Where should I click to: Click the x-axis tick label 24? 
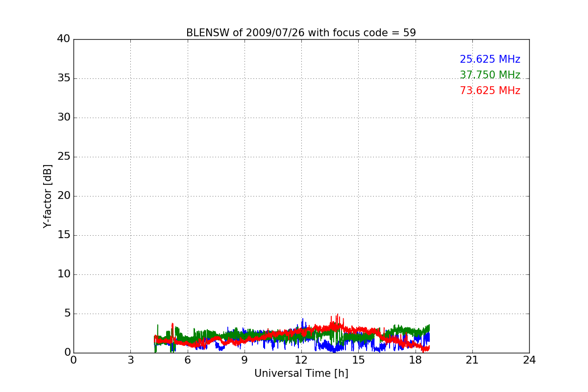(529, 360)
